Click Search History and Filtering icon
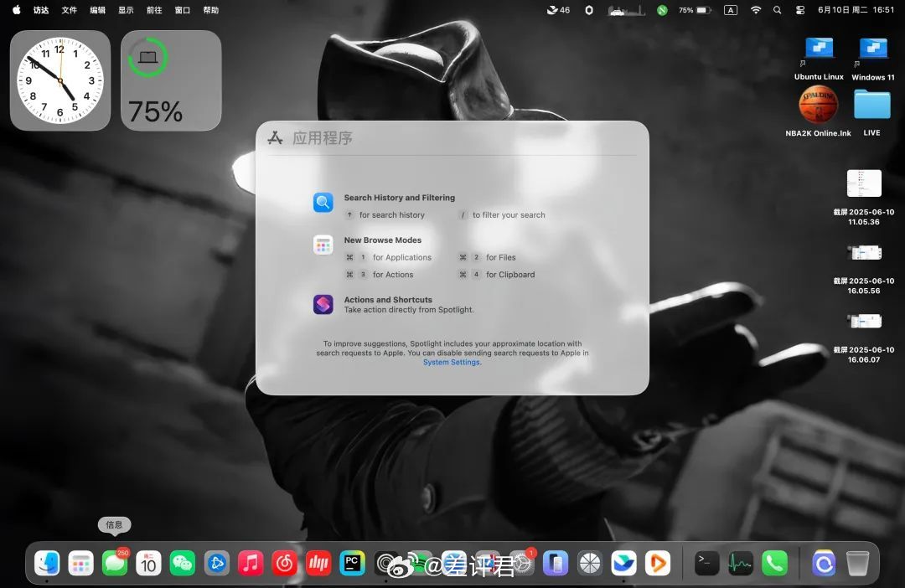The image size is (905, 588). [x=323, y=203]
